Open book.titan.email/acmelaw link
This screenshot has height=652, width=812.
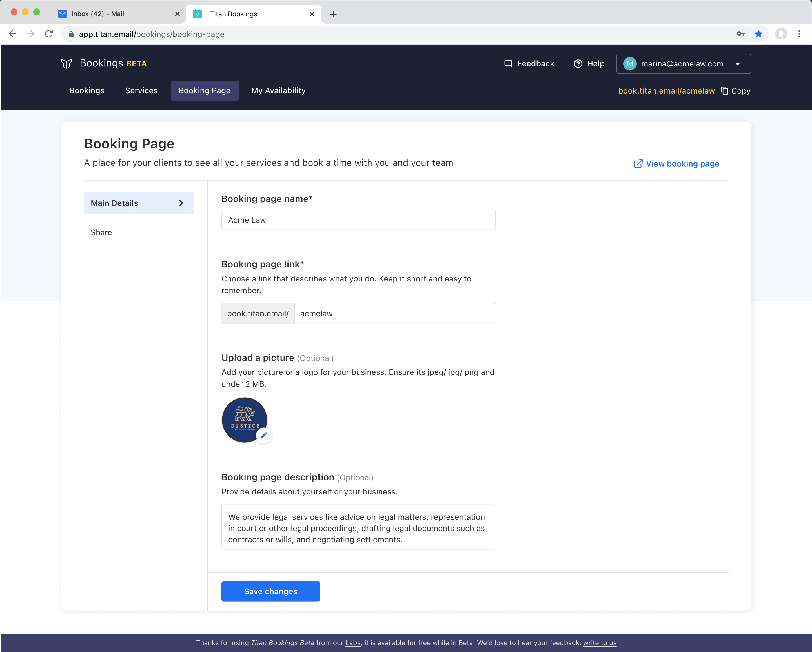coord(666,91)
